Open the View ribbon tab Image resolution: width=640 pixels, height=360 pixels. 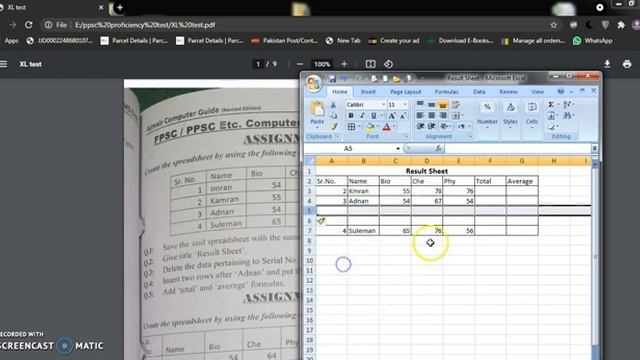(x=537, y=92)
